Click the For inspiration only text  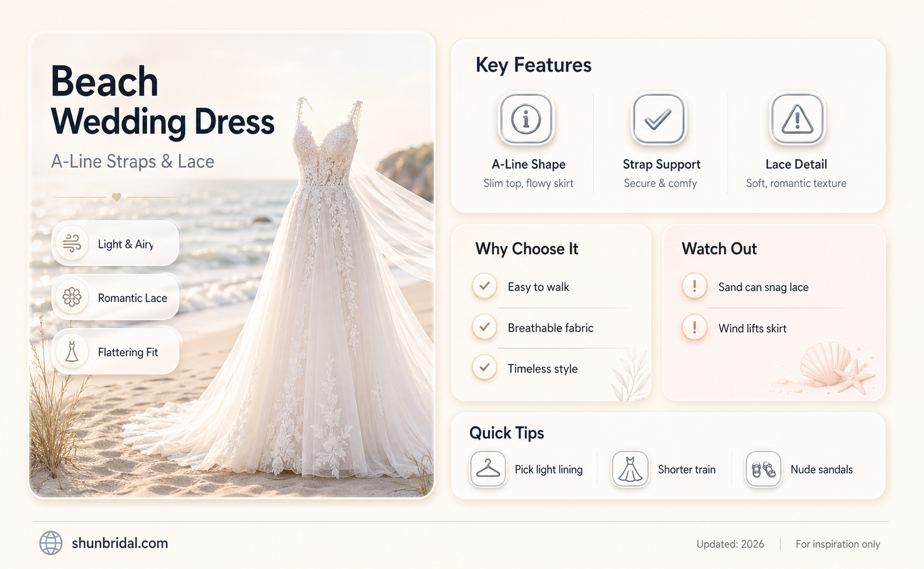tap(837, 544)
